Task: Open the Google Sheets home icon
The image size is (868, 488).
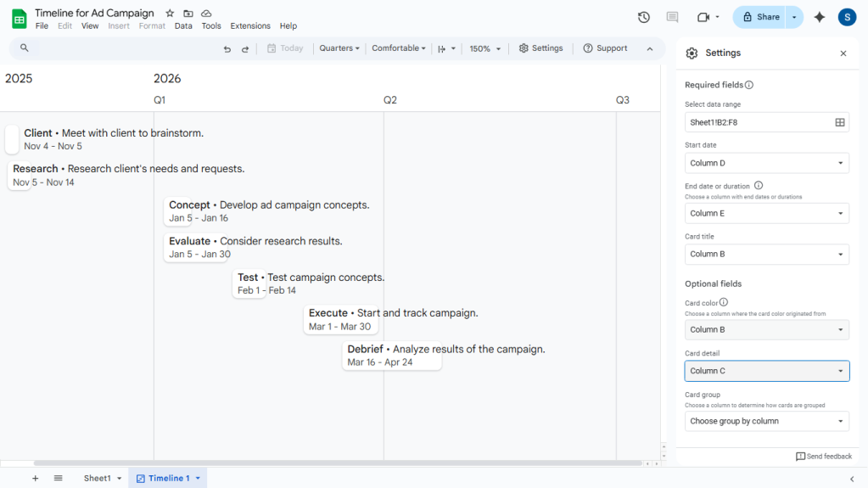Action: coord(20,19)
